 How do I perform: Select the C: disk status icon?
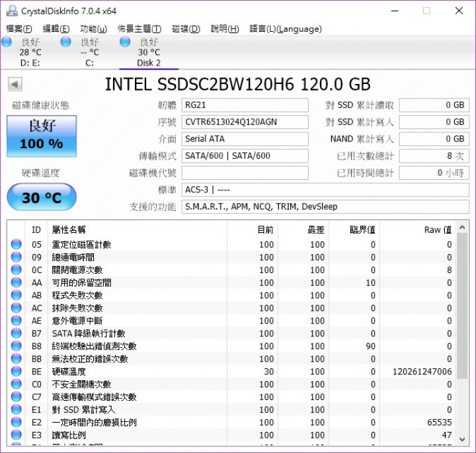66,42
